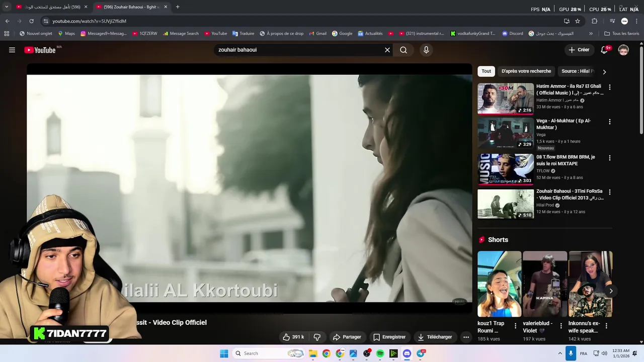This screenshot has height=362, width=644.
Task: Open Discord from the taskbar
Action: pos(407,353)
